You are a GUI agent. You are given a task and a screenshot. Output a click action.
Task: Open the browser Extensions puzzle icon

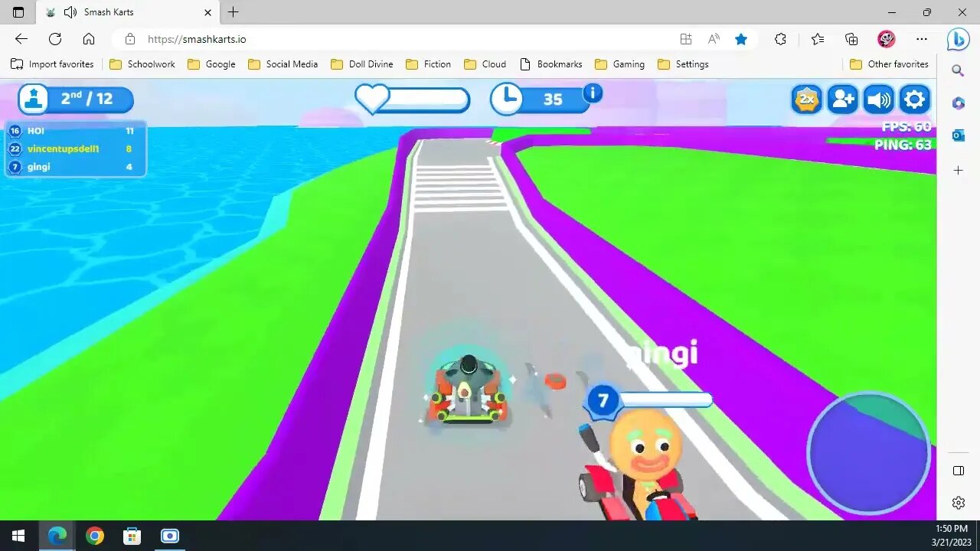coord(780,39)
